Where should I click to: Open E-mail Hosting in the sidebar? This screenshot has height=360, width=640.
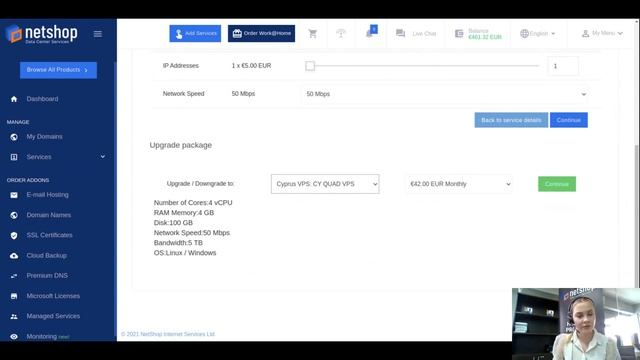coord(48,195)
